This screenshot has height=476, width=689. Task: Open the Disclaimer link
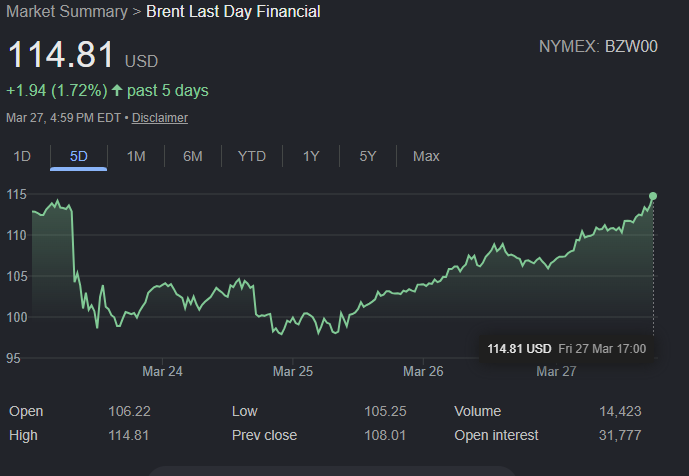point(160,118)
